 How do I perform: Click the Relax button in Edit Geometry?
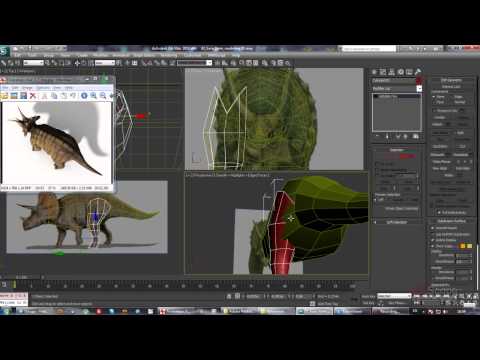click(449, 175)
